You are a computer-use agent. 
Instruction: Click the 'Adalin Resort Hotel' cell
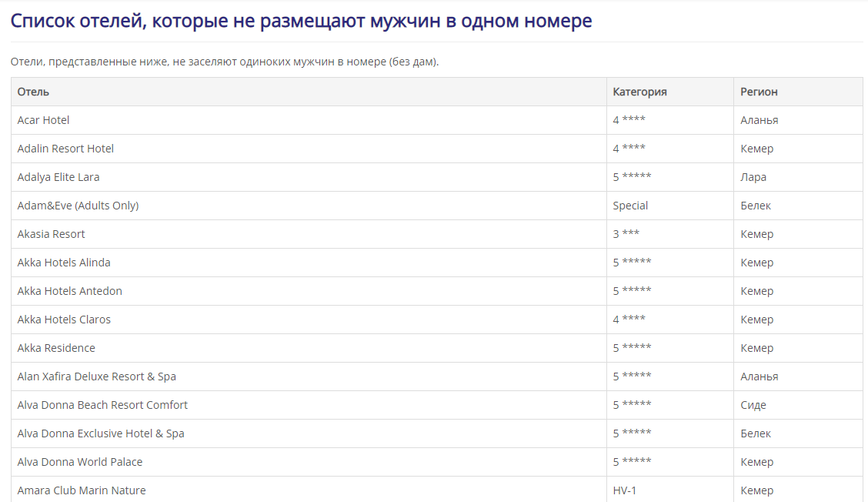309,149
